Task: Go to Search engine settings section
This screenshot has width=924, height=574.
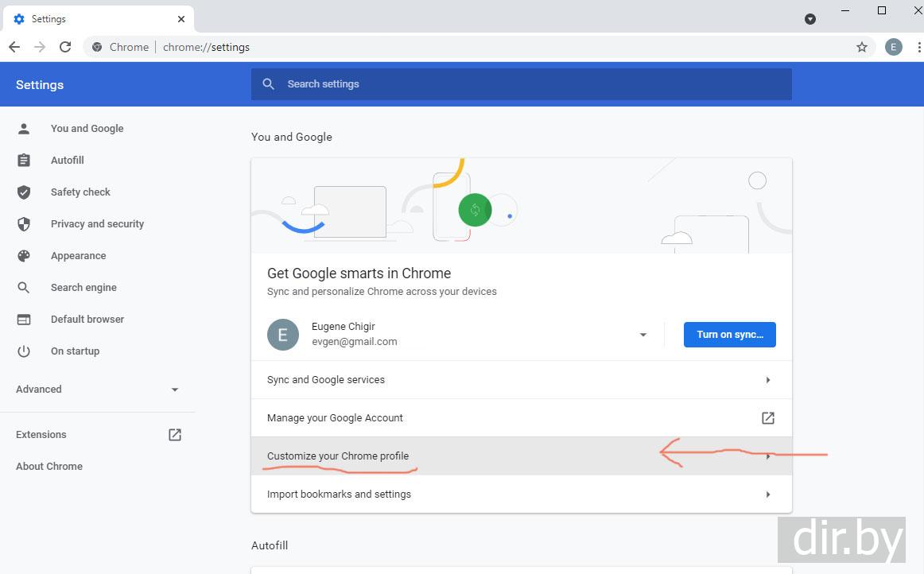Action: pos(83,288)
